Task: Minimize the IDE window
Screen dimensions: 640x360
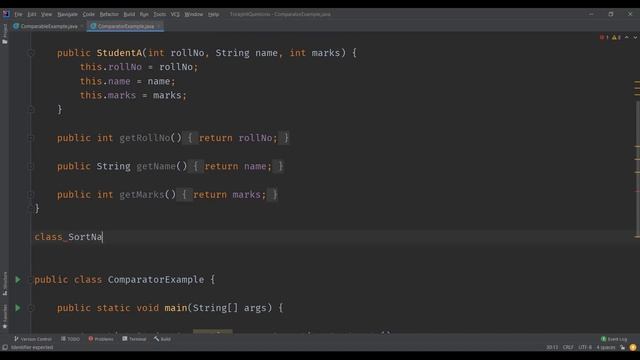Action: (x=591, y=14)
